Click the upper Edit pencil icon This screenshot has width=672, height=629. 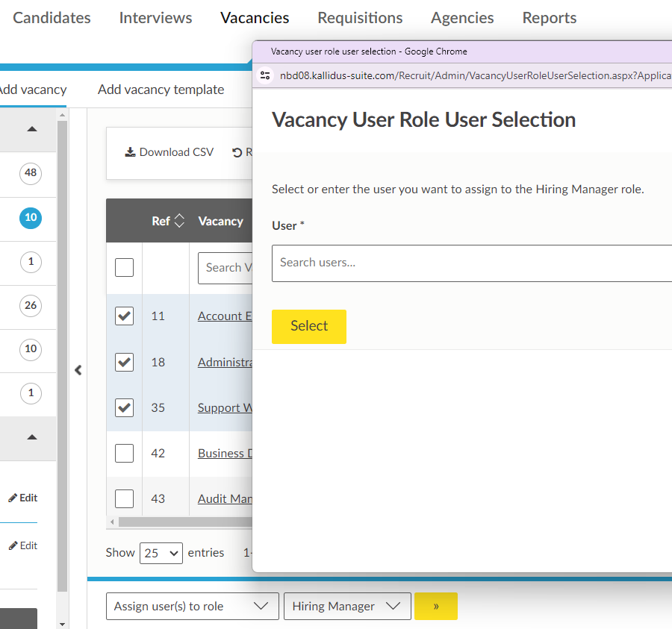[x=13, y=498]
